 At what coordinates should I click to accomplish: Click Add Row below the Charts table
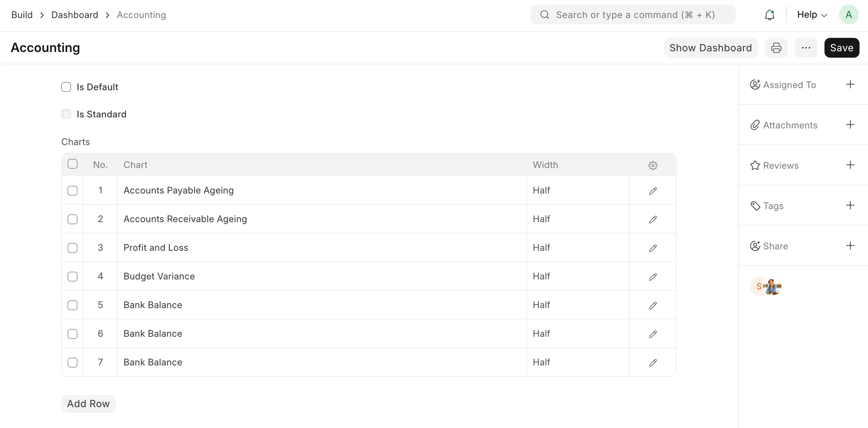88,404
